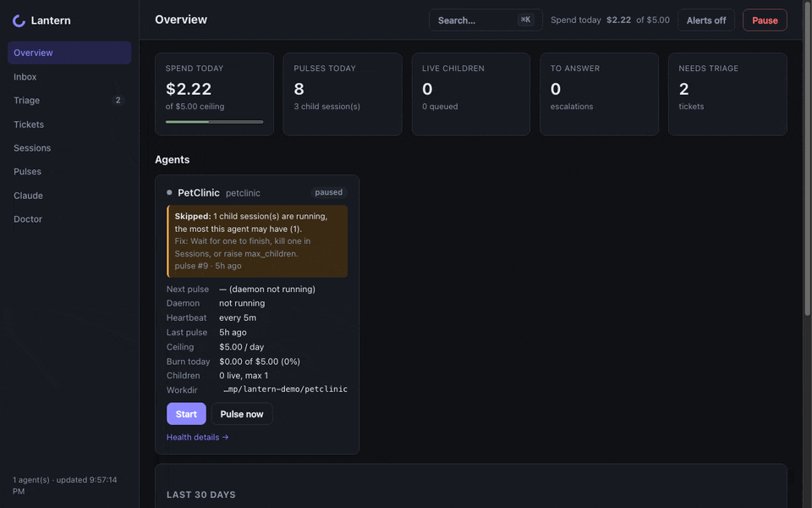Click the page vertical scrollbar
This screenshot has height=508, width=812.
(x=807, y=157)
